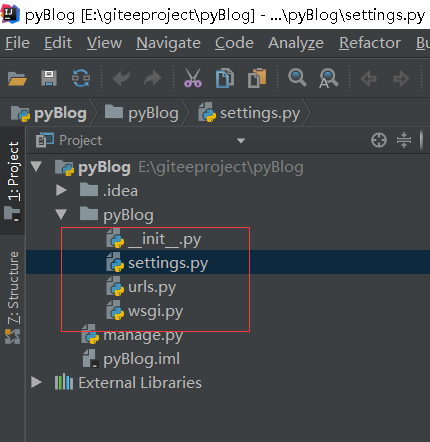This screenshot has height=442, width=430.
Task: Open the View menu
Action: (104, 43)
